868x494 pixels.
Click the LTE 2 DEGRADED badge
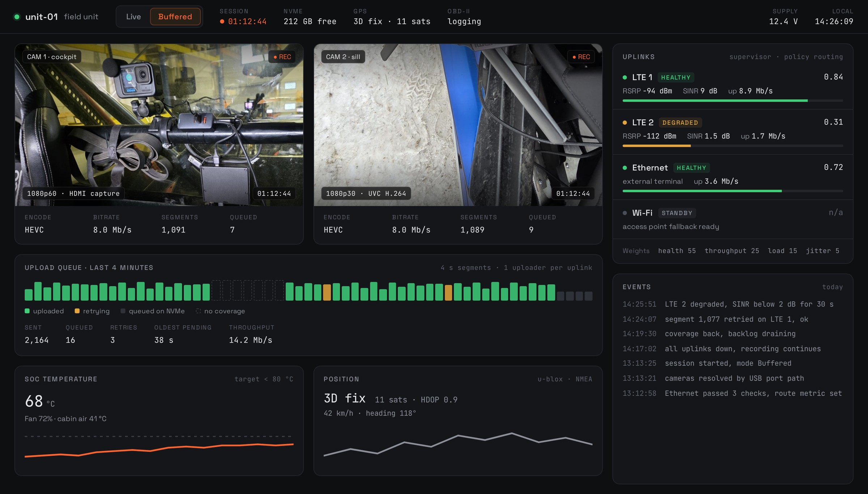[680, 123]
